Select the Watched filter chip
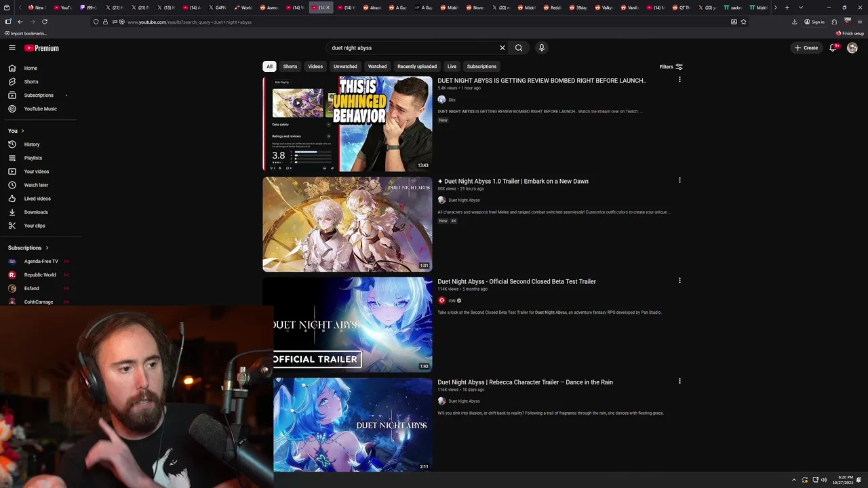868x488 pixels. click(x=377, y=66)
